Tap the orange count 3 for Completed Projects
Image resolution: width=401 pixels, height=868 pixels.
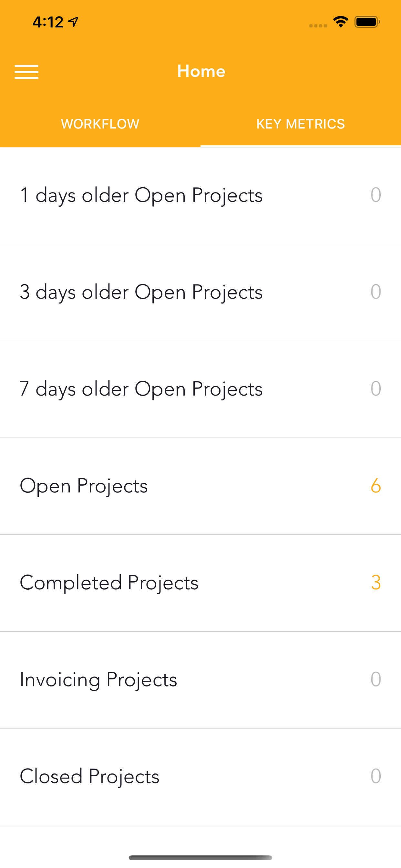click(x=376, y=582)
